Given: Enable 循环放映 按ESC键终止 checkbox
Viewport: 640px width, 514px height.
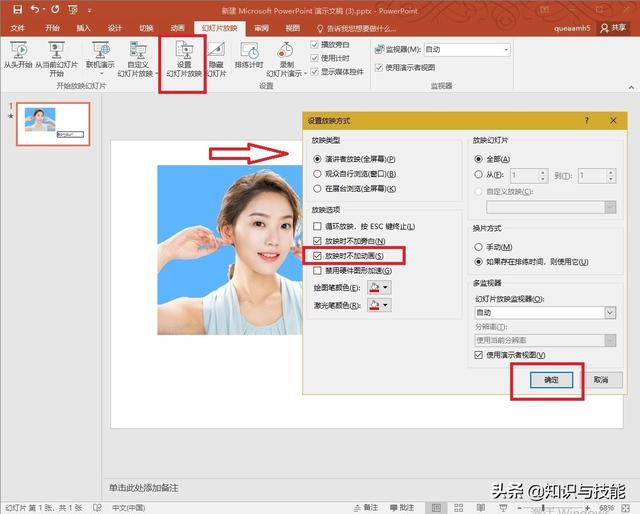Looking at the screenshot, I should 318,226.
